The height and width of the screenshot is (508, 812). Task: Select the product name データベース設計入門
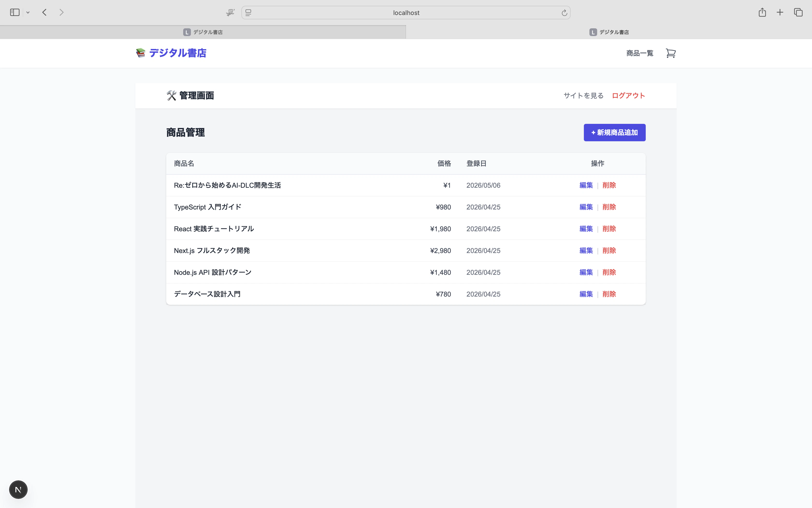tap(207, 294)
